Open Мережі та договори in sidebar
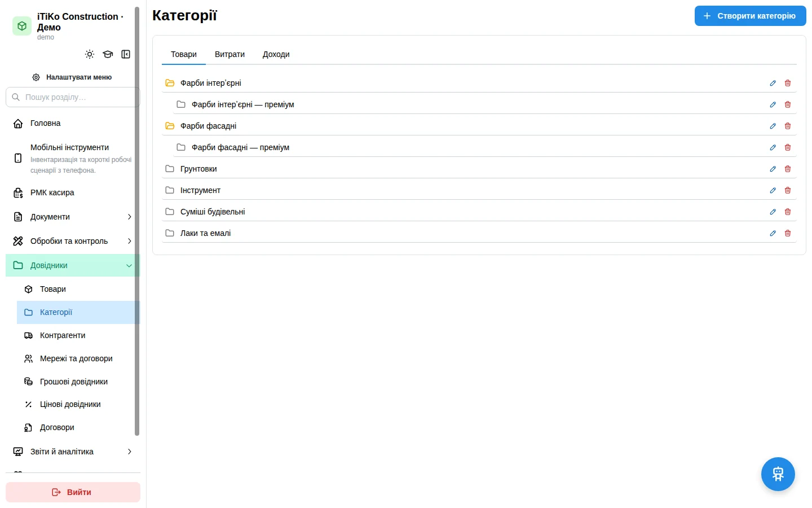This screenshot has width=812, height=508. (78, 358)
